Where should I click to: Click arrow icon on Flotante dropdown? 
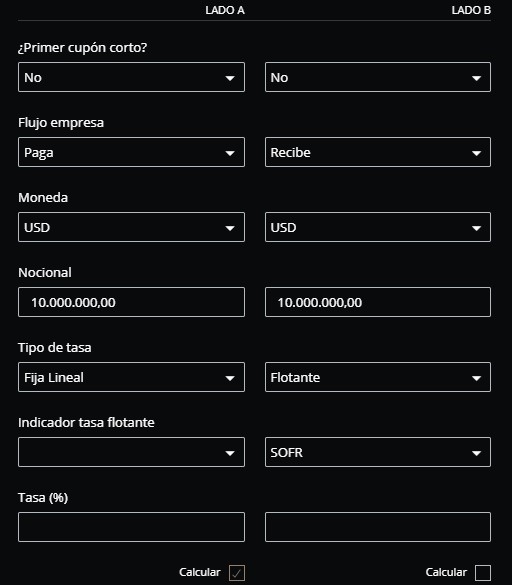pos(476,378)
